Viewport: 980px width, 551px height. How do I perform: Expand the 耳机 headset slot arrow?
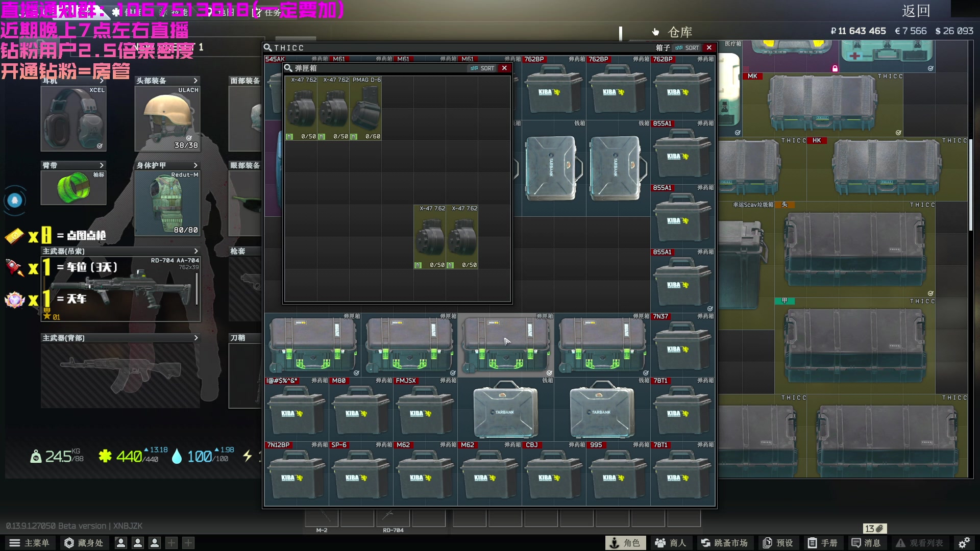[102, 81]
